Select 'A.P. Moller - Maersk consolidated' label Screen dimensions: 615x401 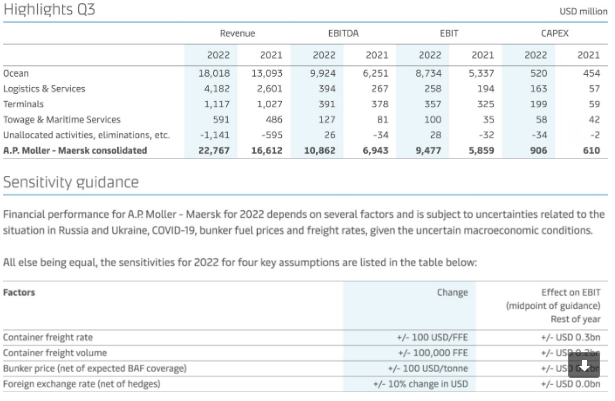click(x=75, y=150)
